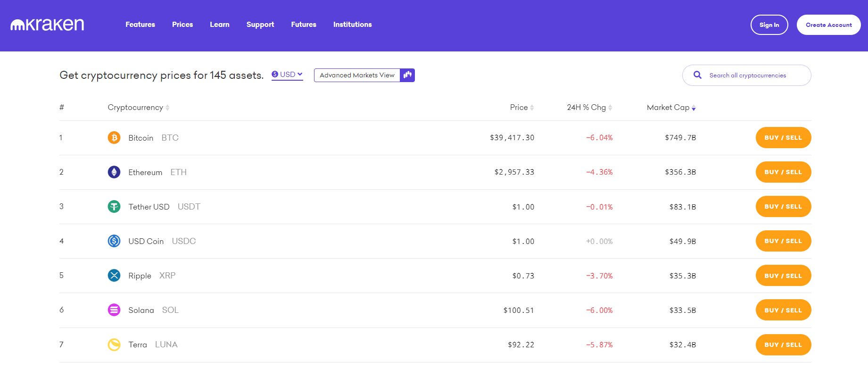Click the Bitcoin name link

pyautogui.click(x=141, y=138)
